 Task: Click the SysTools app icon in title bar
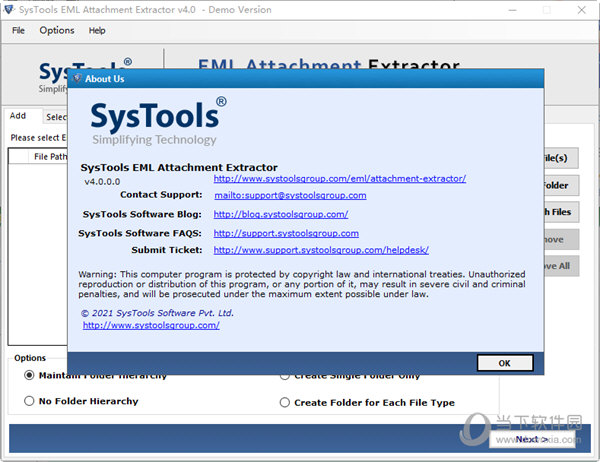click(x=8, y=9)
